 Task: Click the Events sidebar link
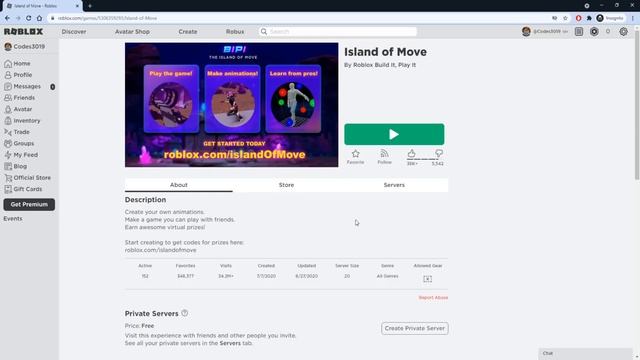13,219
